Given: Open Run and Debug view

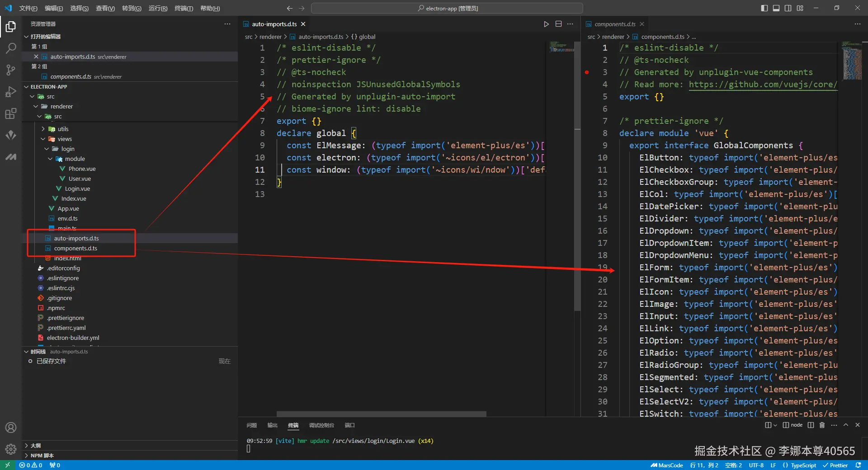Looking at the screenshot, I should pos(11,92).
